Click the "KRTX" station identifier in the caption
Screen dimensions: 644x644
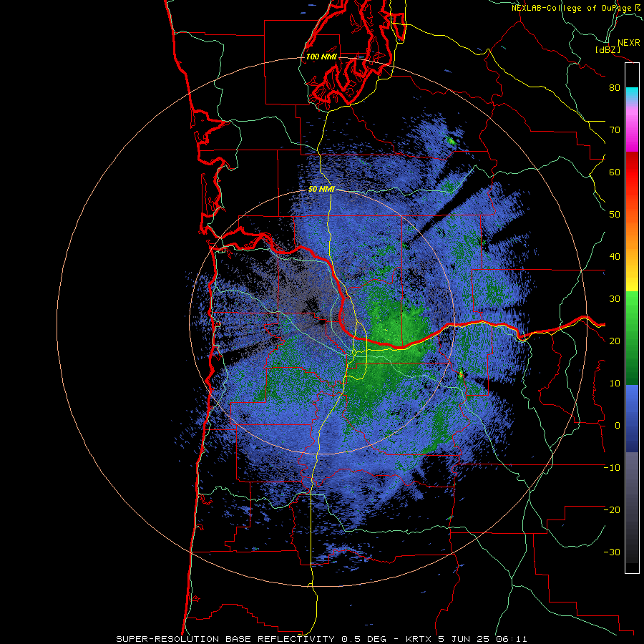coord(419,639)
